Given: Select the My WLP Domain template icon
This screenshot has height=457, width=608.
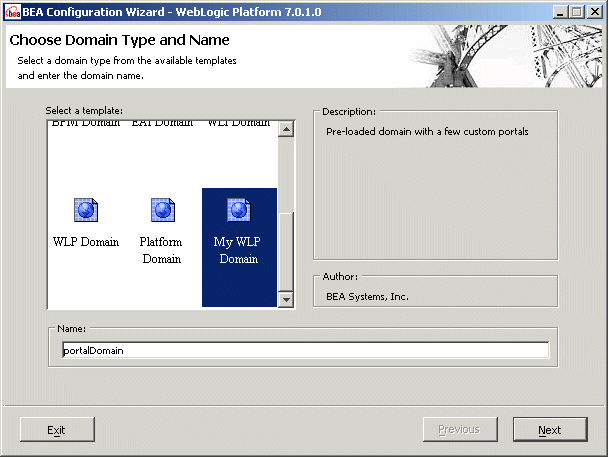Looking at the screenshot, I should [x=239, y=210].
